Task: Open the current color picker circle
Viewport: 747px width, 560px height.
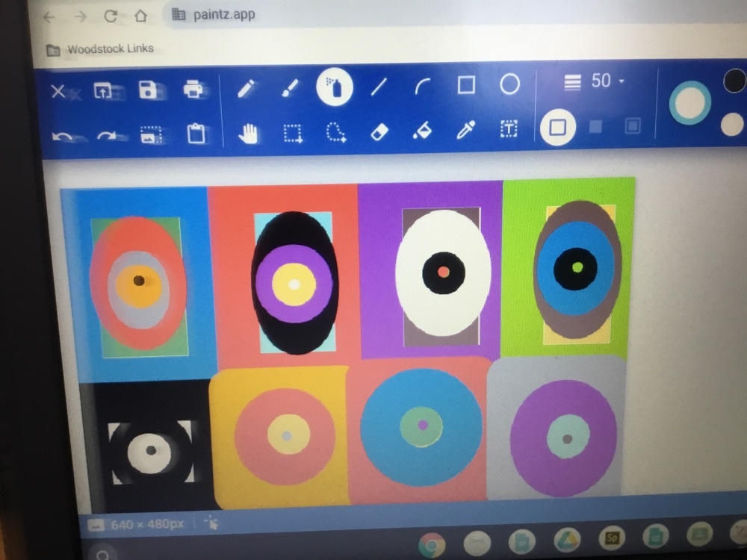Action: 690,103
